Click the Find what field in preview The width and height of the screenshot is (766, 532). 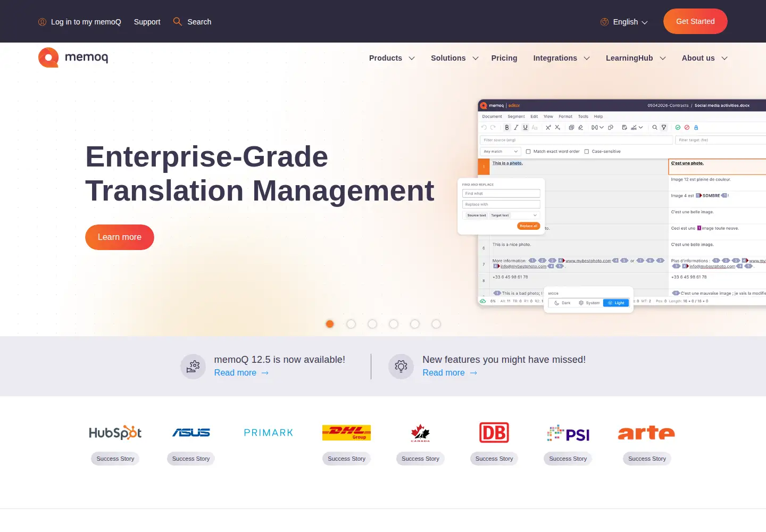(501, 194)
